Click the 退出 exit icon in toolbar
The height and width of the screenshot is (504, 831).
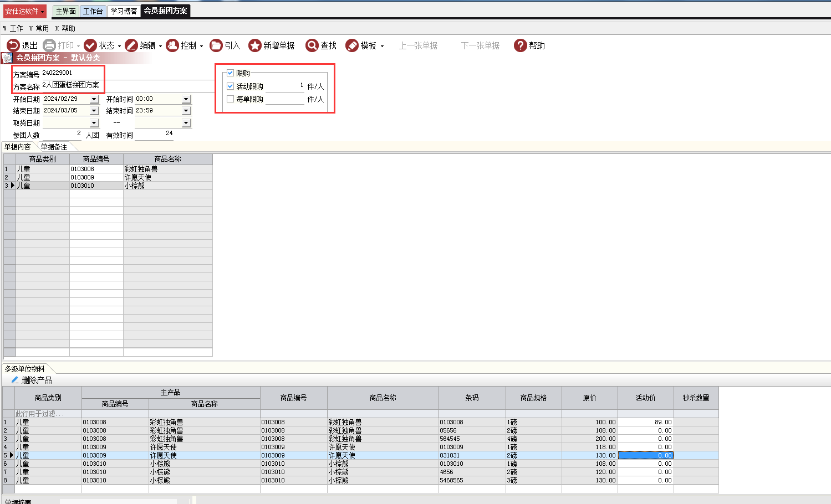[13, 45]
